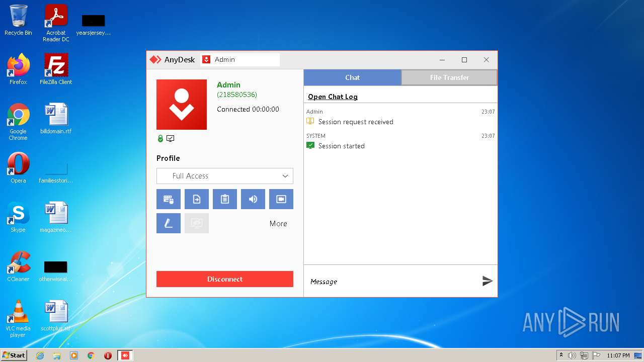Select the FileZilla Client desktop shortcut
Viewport: 644px width, 362px height.
point(56,69)
